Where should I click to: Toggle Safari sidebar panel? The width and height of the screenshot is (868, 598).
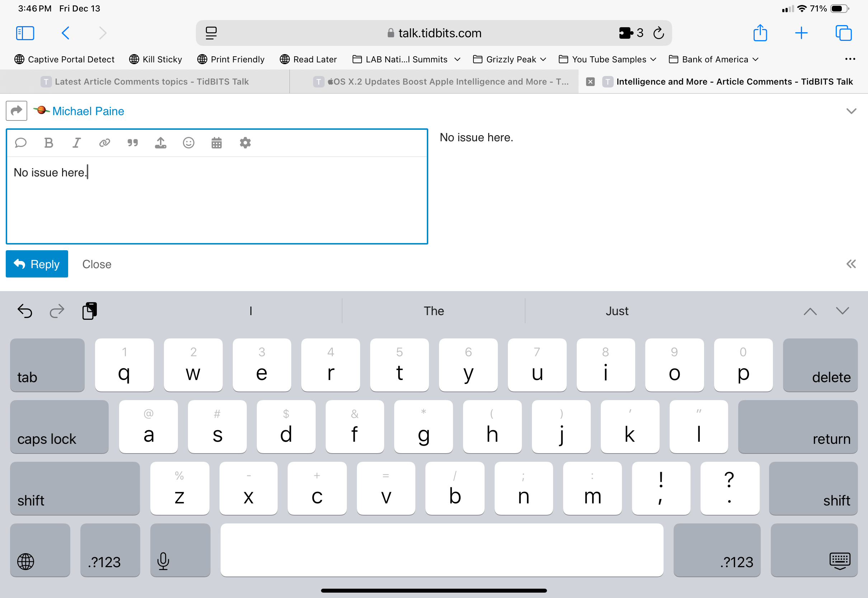click(25, 33)
